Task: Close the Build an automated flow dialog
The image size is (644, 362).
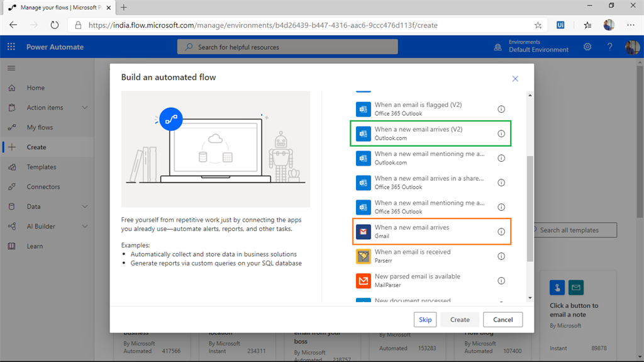Action: point(515,79)
